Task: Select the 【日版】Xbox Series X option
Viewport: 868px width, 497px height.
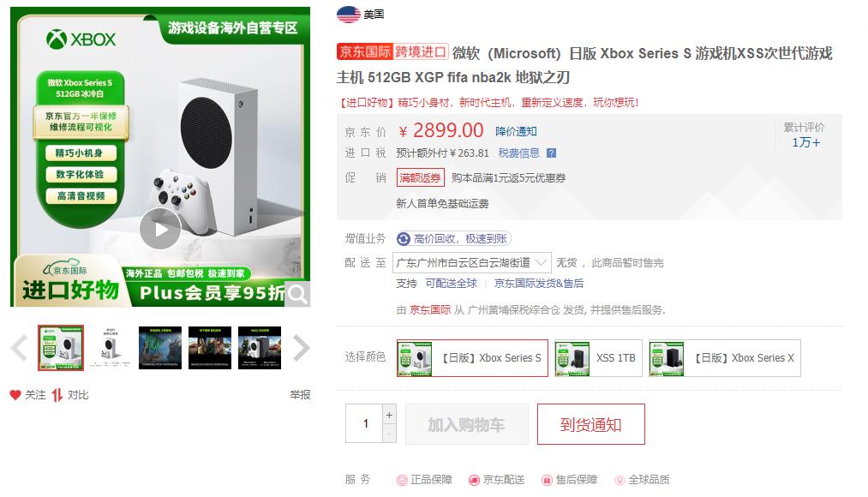Action: pyautogui.click(x=725, y=358)
